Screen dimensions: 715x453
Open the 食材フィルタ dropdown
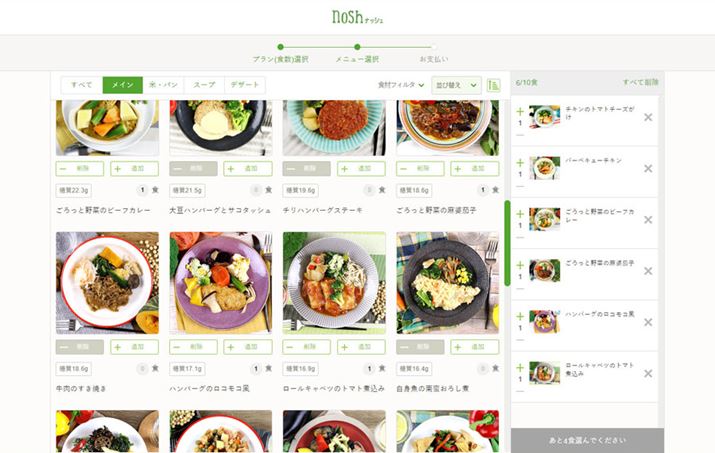point(401,85)
